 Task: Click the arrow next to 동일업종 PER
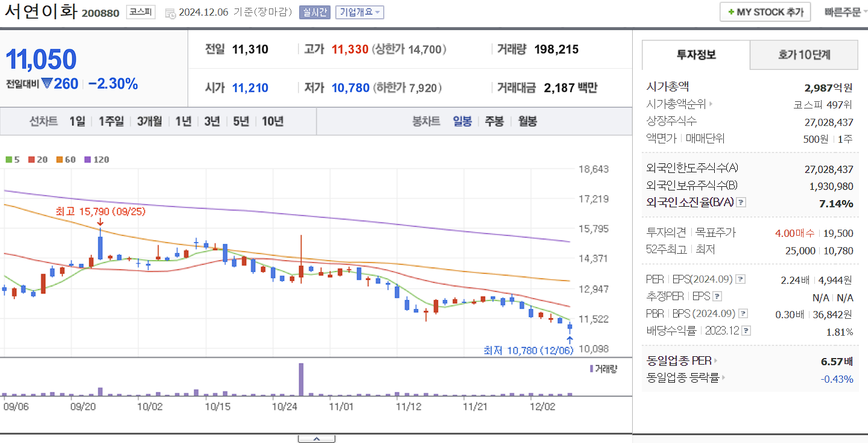pos(716,361)
